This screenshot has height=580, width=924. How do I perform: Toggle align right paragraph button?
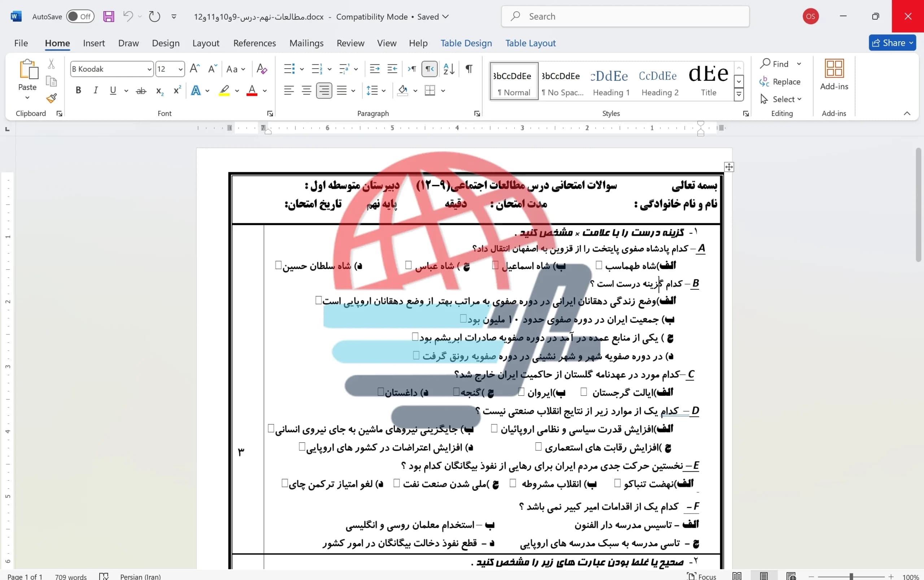click(324, 91)
